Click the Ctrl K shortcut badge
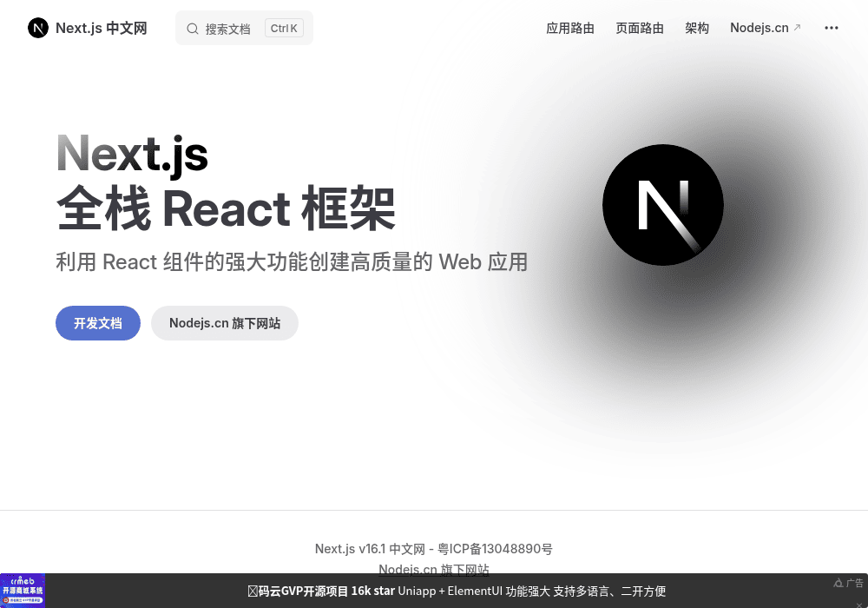This screenshot has width=868, height=608. (284, 29)
